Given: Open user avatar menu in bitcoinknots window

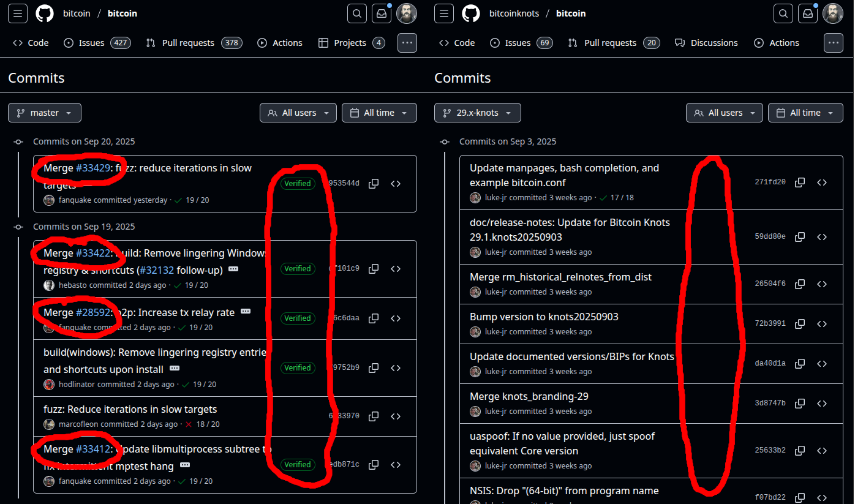Looking at the screenshot, I should tap(833, 13).
